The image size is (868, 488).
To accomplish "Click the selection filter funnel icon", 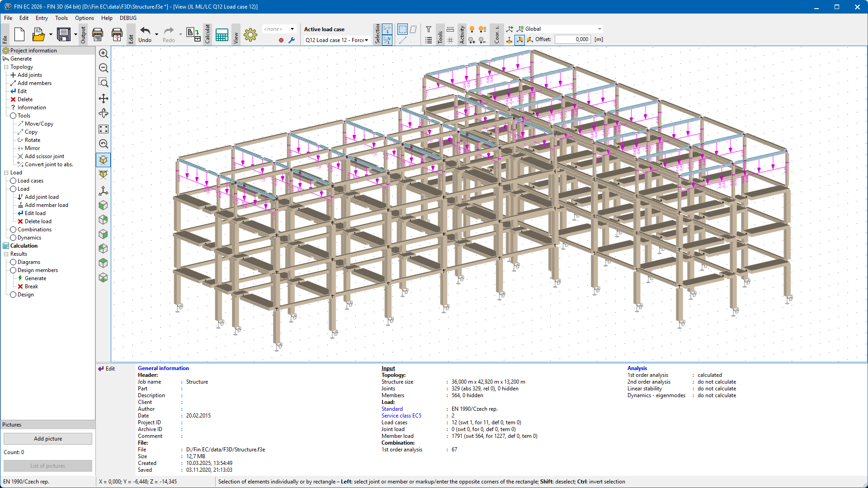I will point(428,29).
